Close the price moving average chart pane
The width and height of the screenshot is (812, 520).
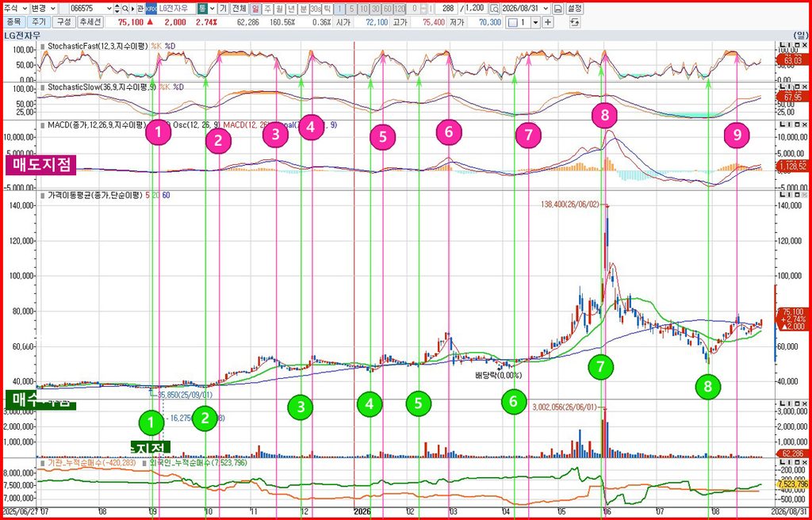coord(804,195)
